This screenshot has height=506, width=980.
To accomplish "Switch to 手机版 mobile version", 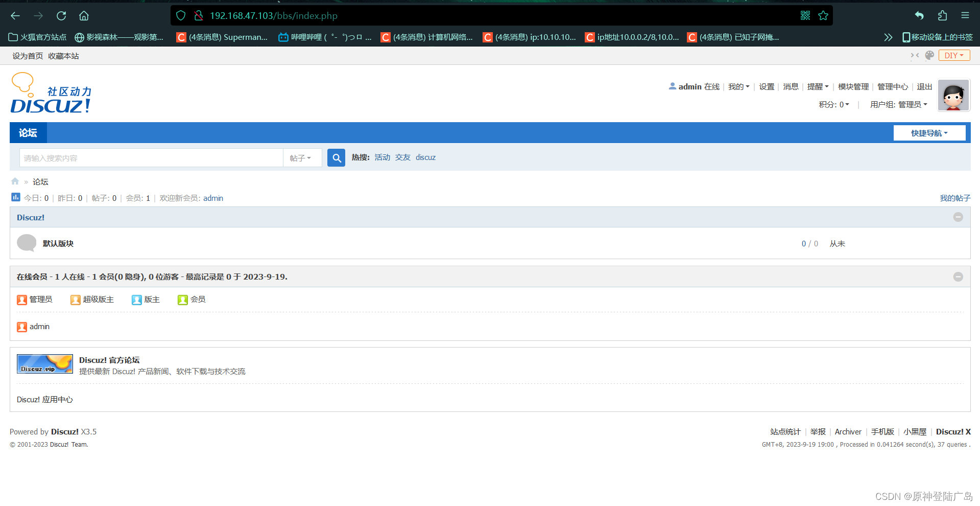I will (x=882, y=432).
